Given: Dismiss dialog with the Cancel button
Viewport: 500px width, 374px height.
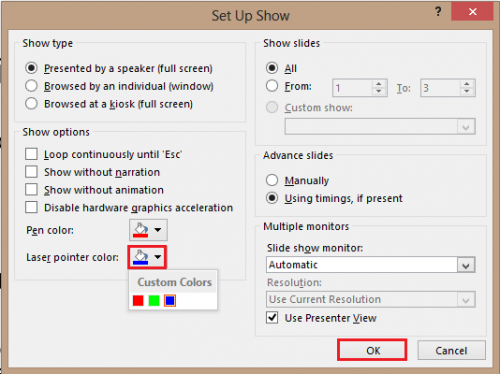Looking at the screenshot, I should [x=451, y=350].
